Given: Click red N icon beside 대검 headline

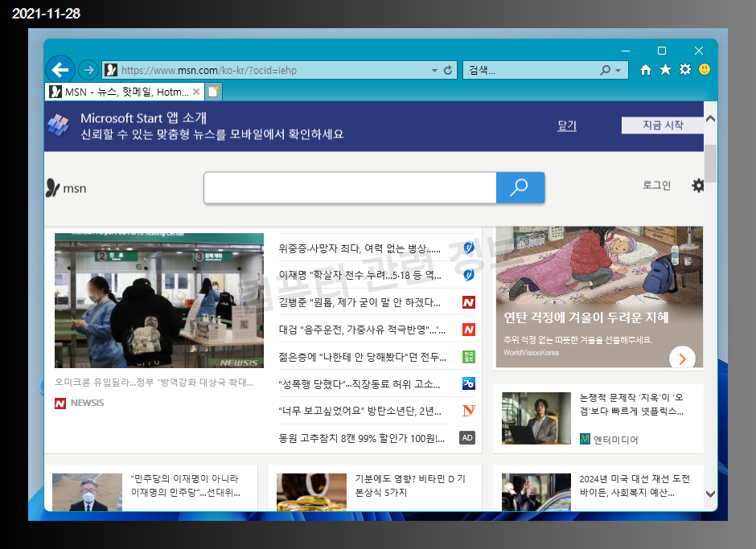Looking at the screenshot, I should [469, 330].
